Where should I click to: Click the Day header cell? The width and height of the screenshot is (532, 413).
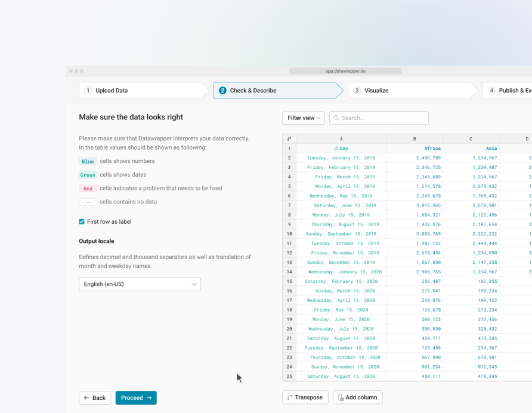(341, 149)
